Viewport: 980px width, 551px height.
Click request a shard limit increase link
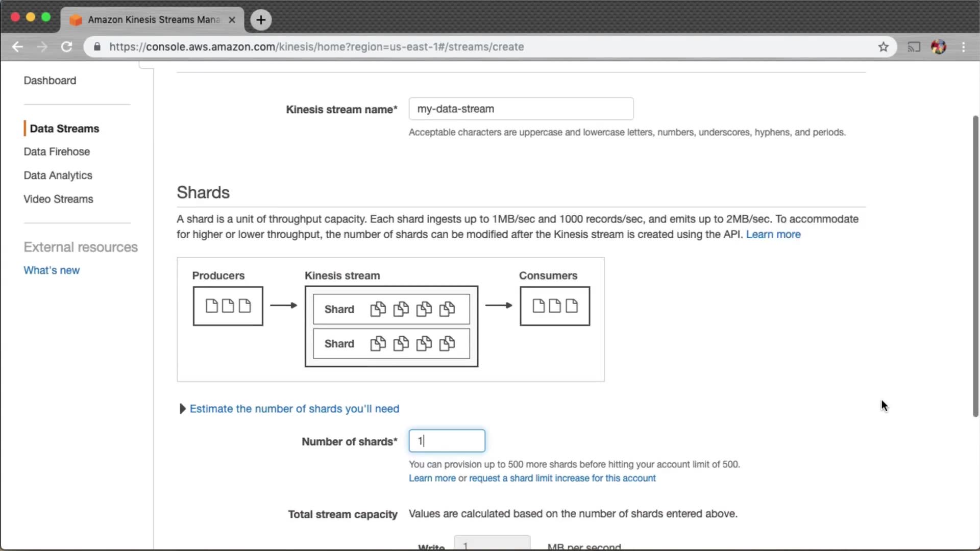pos(562,478)
